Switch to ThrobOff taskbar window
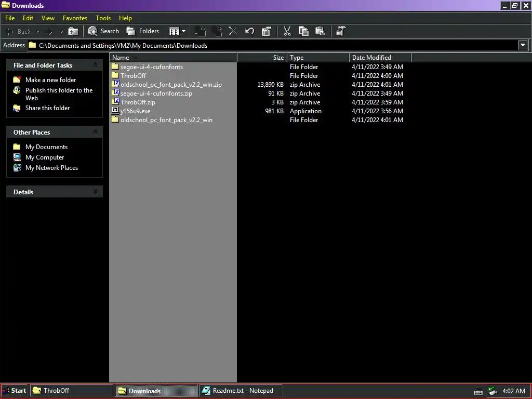 71,391
